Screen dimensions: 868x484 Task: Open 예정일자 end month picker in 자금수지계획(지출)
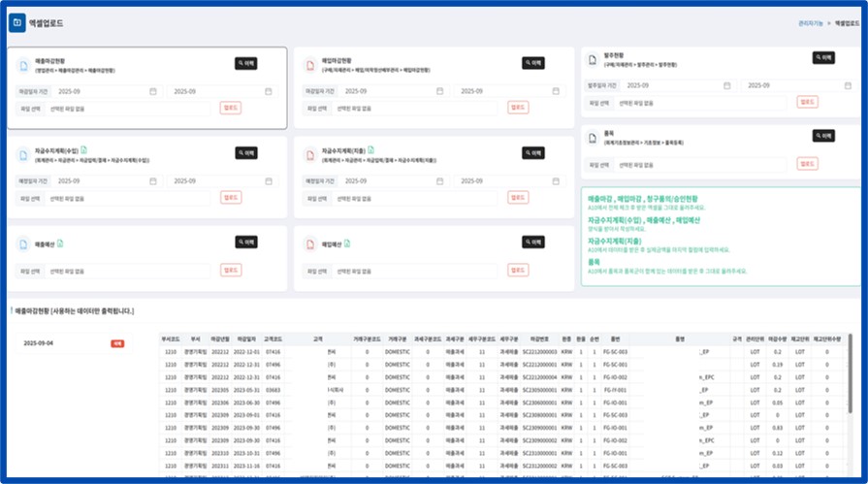click(x=504, y=181)
